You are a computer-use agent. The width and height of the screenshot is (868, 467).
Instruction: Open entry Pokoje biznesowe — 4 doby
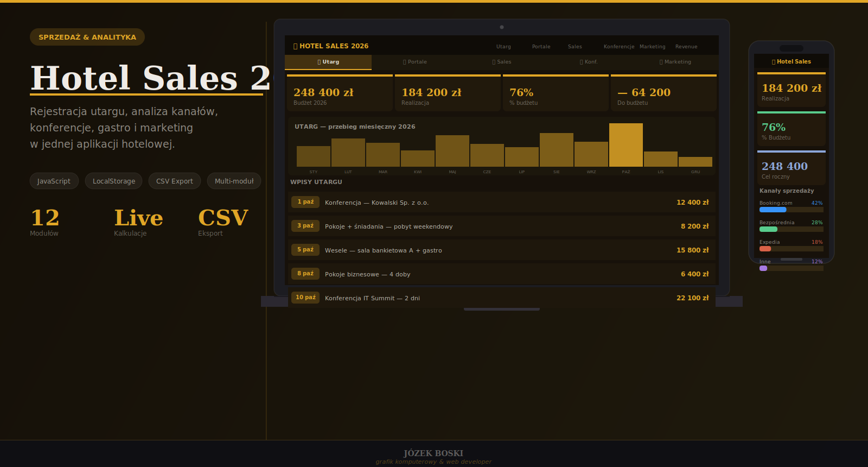pyautogui.click(x=502, y=274)
